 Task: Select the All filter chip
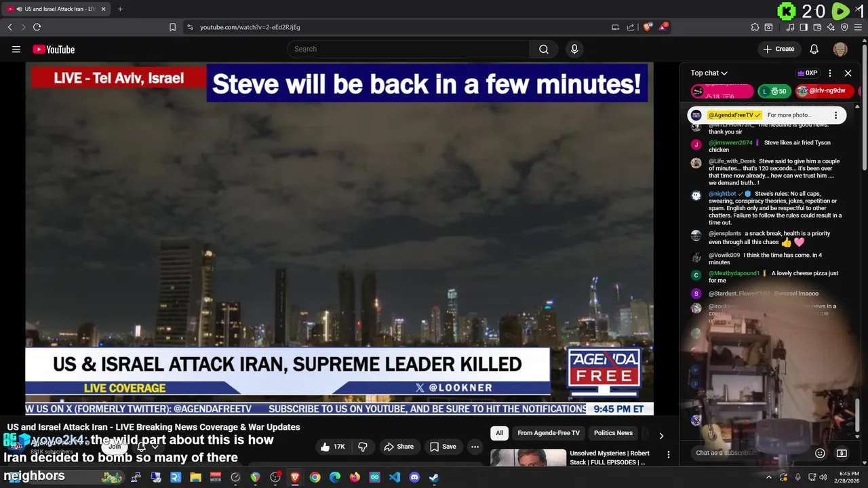pyautogui.click(x=499, y=433)
